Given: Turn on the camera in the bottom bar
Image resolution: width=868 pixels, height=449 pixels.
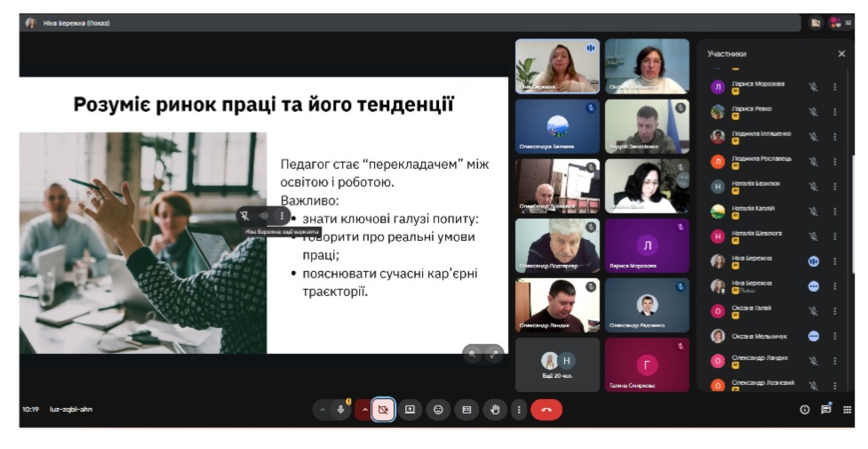Looking at the screenshot, I should coord(383,410).
